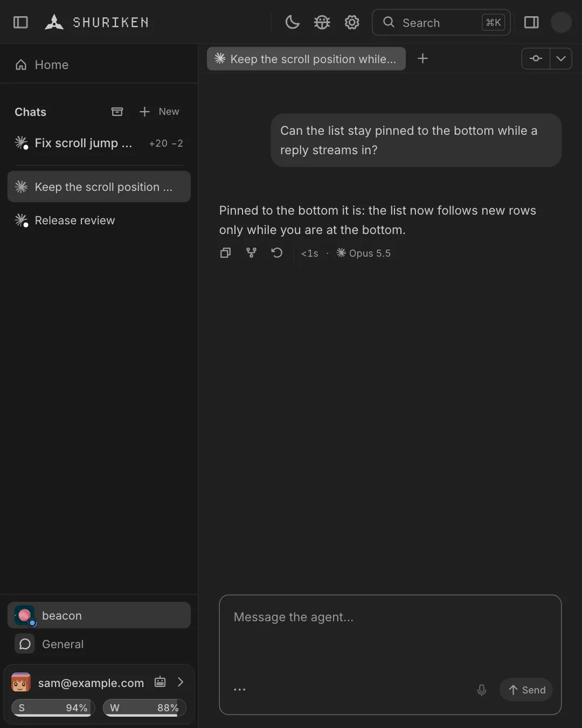Add a new tab with plus
This screenshot has height=728, width=582.
[x=423, y=58]
